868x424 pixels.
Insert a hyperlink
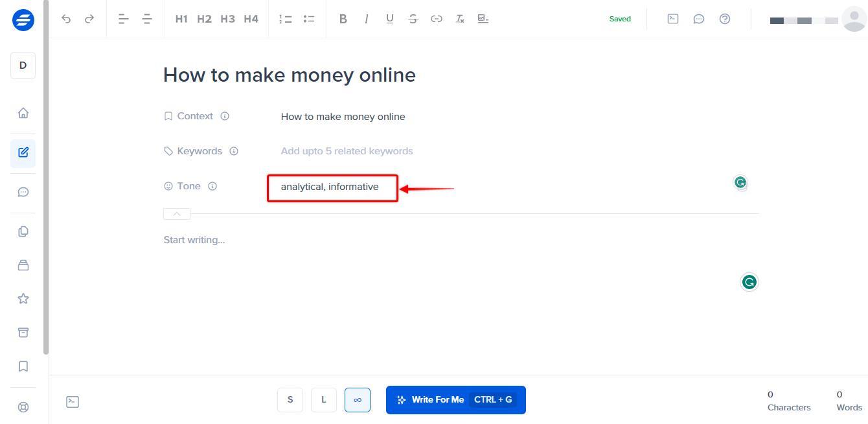coord(437,19)
